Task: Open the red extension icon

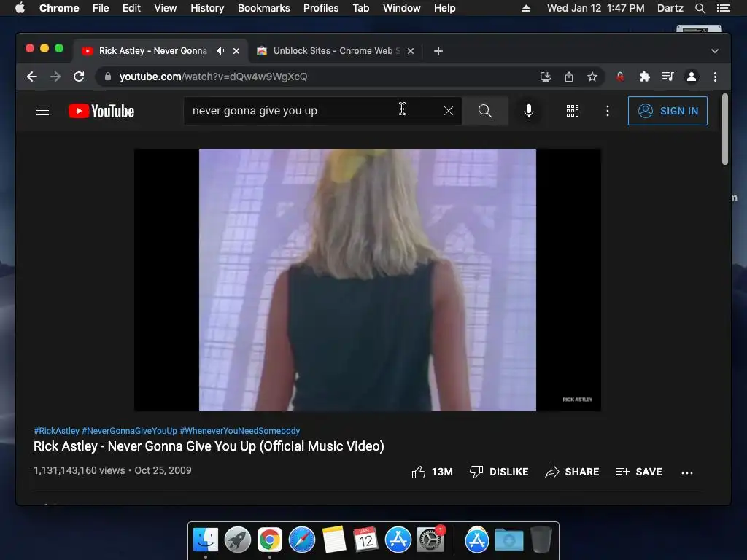Action: 620,77
